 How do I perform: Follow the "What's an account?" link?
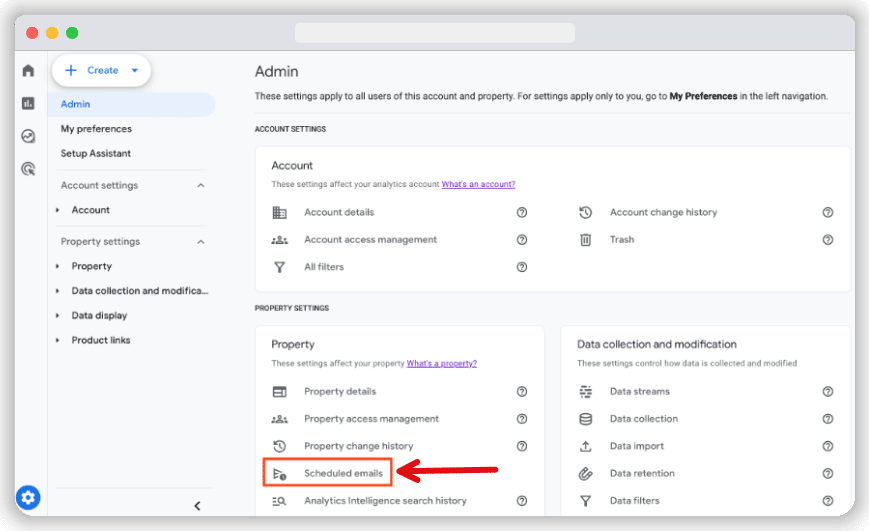point(478,184)
